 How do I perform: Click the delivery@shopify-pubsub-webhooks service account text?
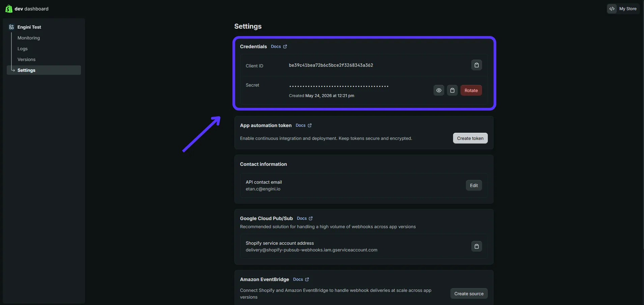[311, 250]
